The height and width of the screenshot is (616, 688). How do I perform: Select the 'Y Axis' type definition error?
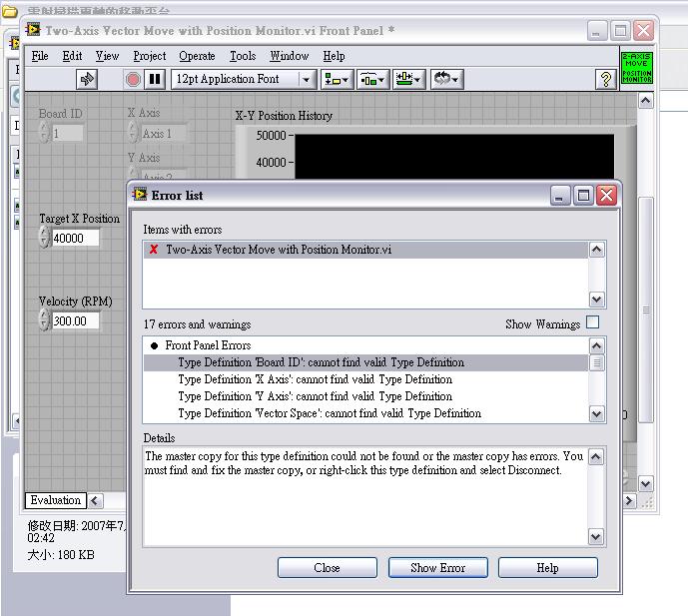click(x=365, y=396)
